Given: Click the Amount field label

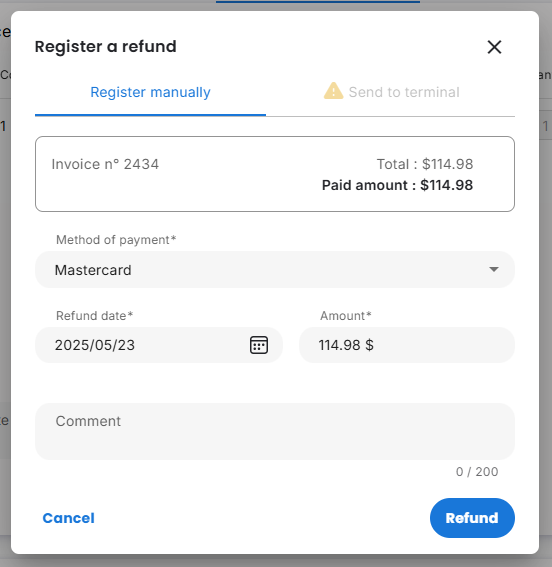Looking at the screenshot, I should pos(346,316).
